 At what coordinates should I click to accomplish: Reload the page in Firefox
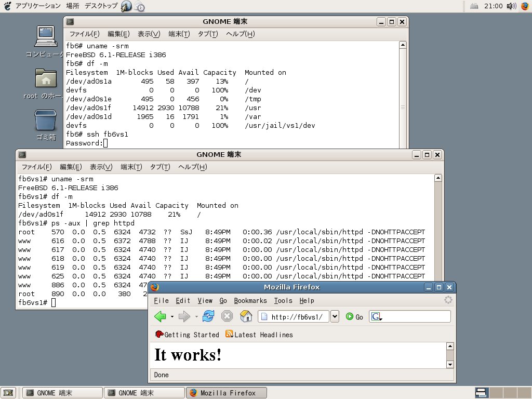[x=208, y=316]
